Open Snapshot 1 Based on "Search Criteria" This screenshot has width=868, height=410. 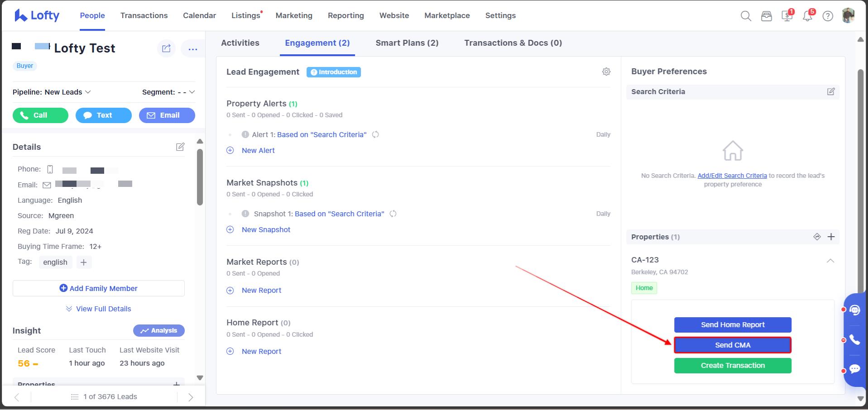click(x=340, y=214)
